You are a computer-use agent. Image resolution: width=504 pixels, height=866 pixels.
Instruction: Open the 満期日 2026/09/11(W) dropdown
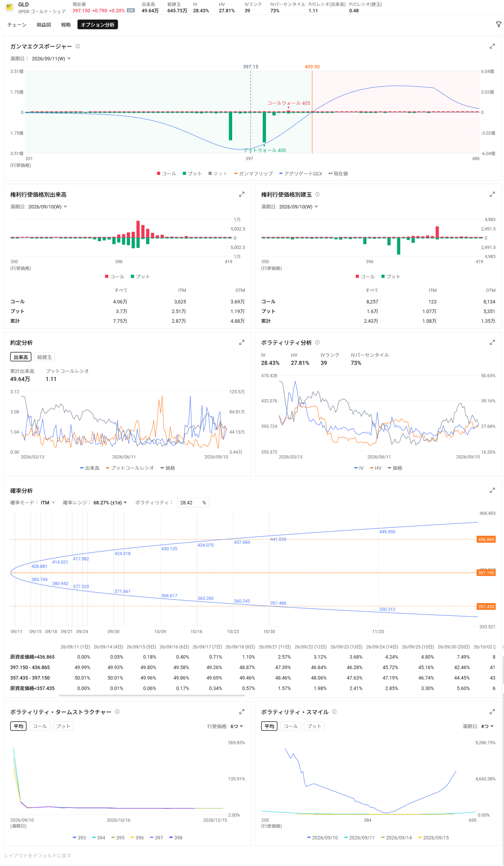click(51, 58)
